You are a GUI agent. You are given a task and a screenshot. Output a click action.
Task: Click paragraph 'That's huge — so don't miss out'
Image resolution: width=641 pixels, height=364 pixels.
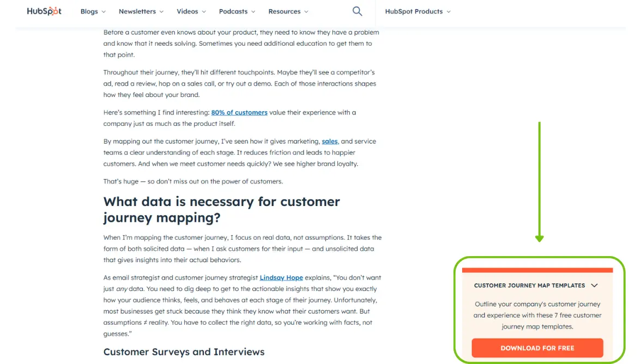(193, 181)
